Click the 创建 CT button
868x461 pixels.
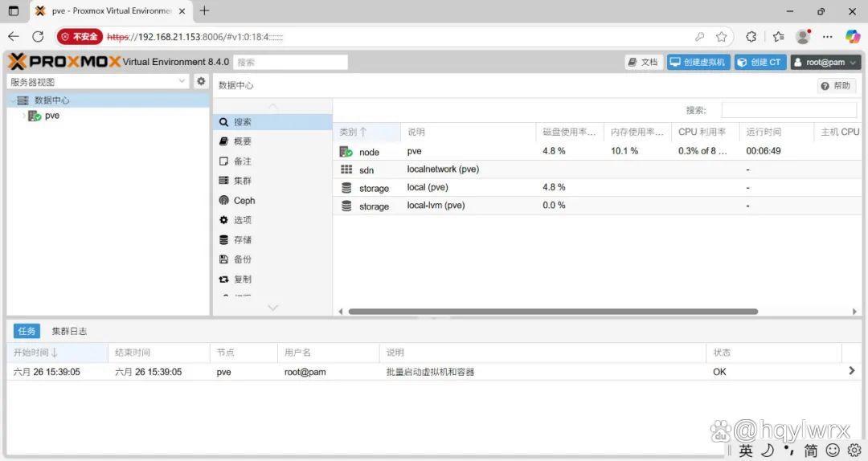[x=760, y=62]
